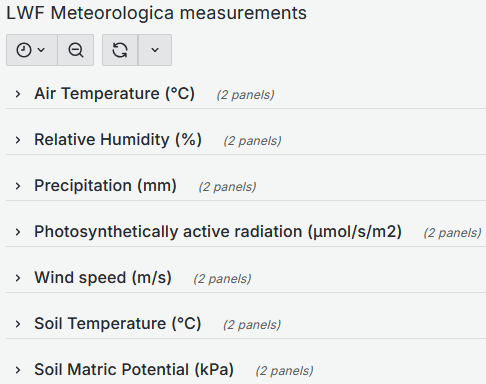The width and height of the screenshot is (486, 384).
Task: Open the dropdown caret beside the clock icon
Action: click(x=41, y=50)
